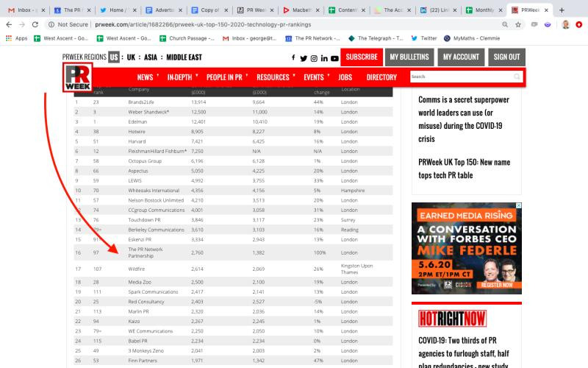Open PRWeek YouTube icon in header
The image size is (588, 368).
coord(334,58)
